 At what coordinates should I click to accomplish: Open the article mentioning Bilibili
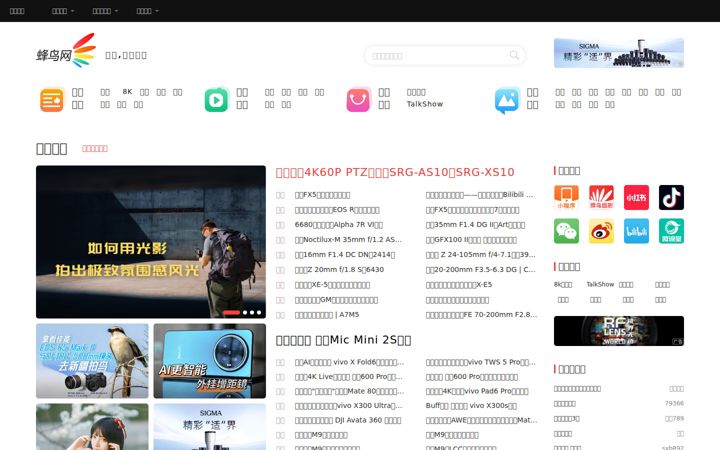(x=480, y=195)
